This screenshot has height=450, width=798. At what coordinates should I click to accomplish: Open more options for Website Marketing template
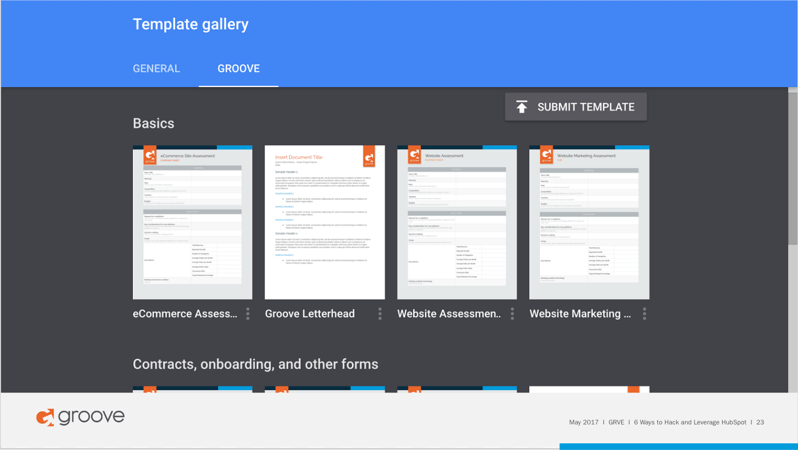(645, 314)
